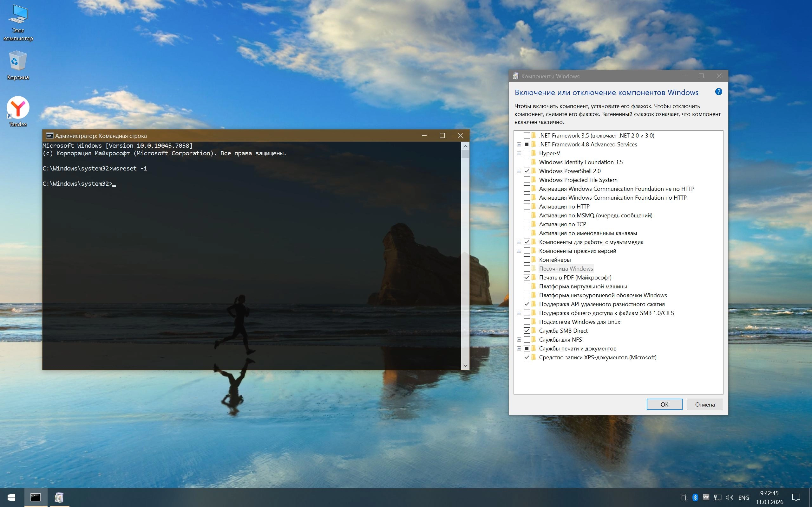Expand the .NET Framework 4.8 Advanced Services node

[519, 144]
